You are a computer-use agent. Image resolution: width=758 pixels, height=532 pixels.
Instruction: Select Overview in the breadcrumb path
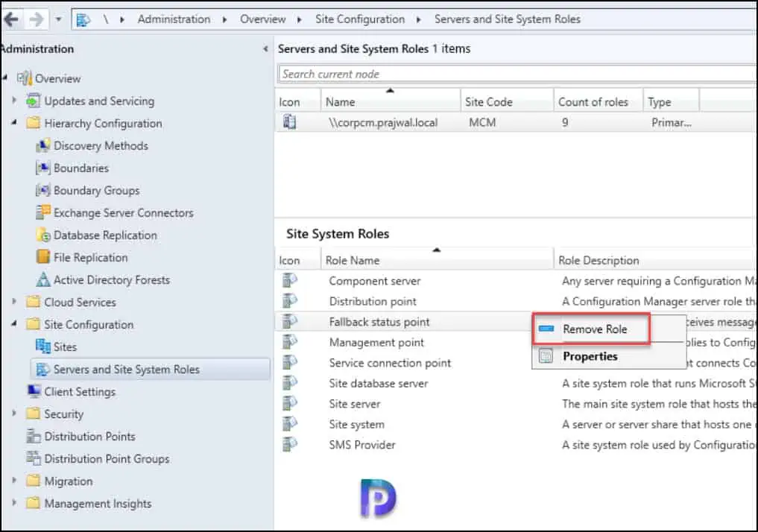[262, 19]
